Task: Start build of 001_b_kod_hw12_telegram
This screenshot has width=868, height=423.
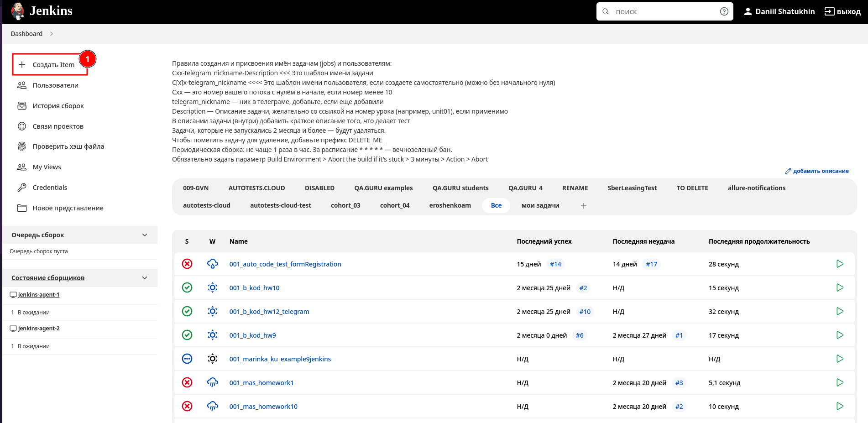Action: coord(840,311)
